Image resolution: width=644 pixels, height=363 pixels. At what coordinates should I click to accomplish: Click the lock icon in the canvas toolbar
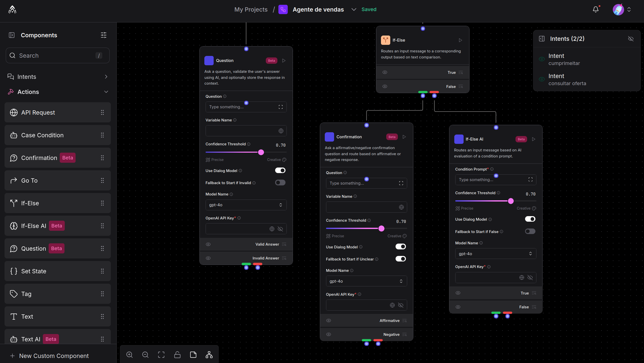177,354
